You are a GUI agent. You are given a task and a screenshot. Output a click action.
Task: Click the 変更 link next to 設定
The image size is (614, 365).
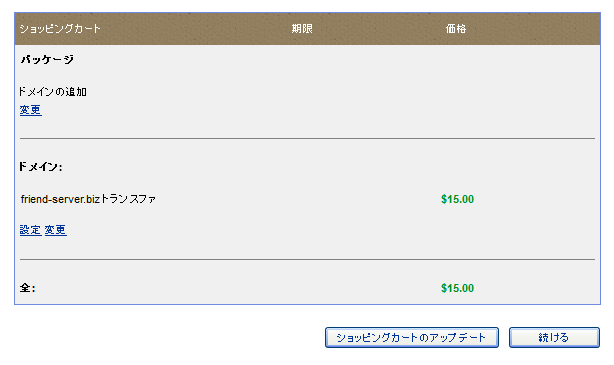[56, 230]
